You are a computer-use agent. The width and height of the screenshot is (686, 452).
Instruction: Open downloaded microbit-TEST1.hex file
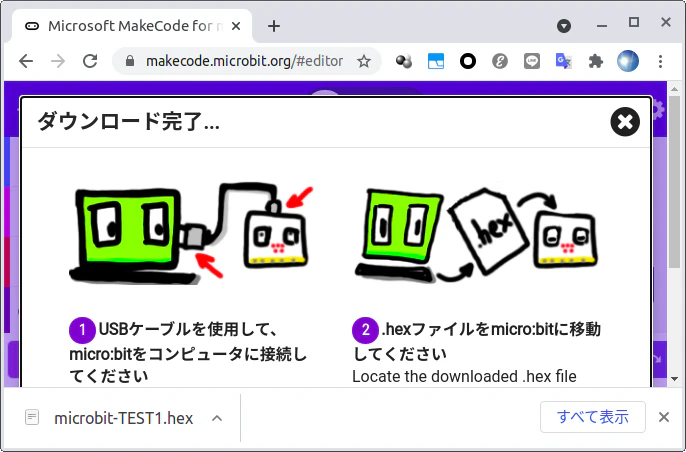[123, 418]
